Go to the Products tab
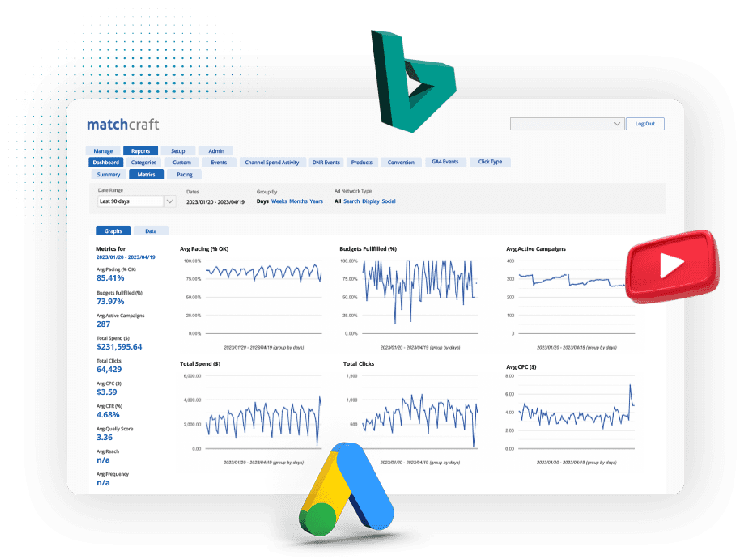The image size is (744, 560). click(x=362, y=162)
